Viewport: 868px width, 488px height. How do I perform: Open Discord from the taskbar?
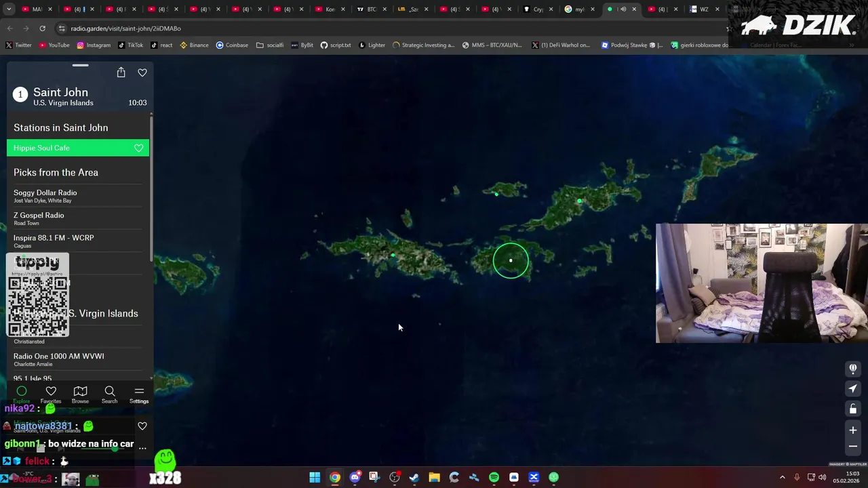355,477
